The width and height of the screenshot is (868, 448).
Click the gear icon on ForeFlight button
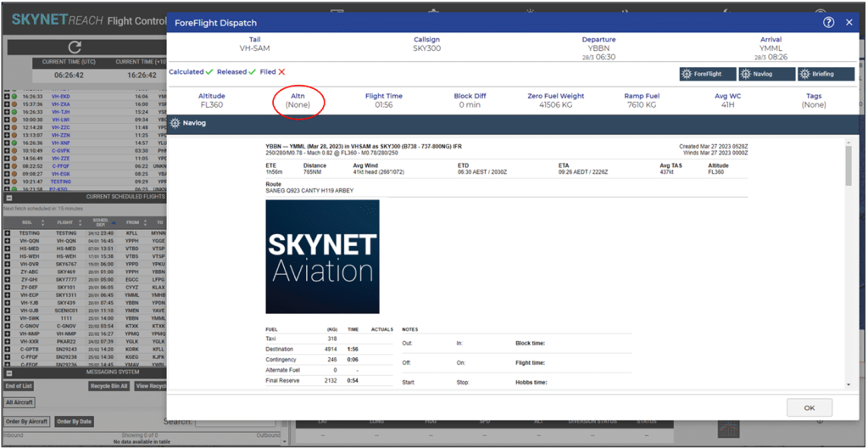687,74
